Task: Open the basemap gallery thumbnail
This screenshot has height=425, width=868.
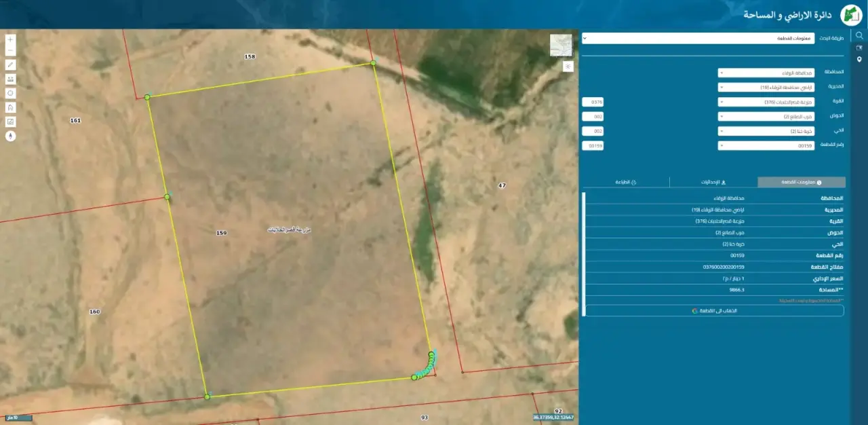Action: pyautogui.click(x=561, y=45)
